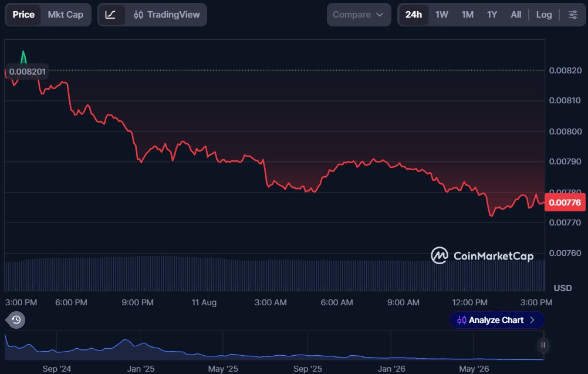This screenshot has height=374, width=588.
Task: Click the Jan '25 range label
Action: coord(141,369)
